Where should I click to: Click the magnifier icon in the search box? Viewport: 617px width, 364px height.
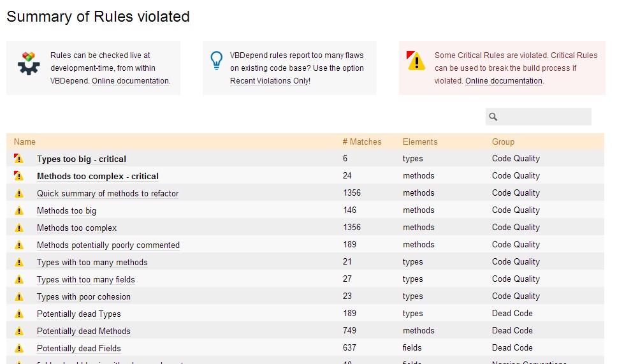pyautogui.click(x=493, y=117)
